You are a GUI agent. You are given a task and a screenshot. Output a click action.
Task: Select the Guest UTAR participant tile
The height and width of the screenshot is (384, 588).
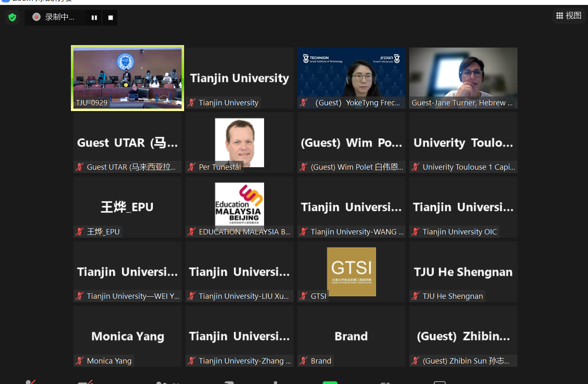tap(128, 143)
